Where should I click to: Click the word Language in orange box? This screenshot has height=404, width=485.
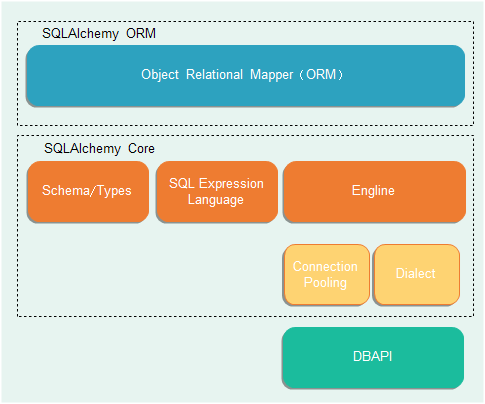coord(216,200)
